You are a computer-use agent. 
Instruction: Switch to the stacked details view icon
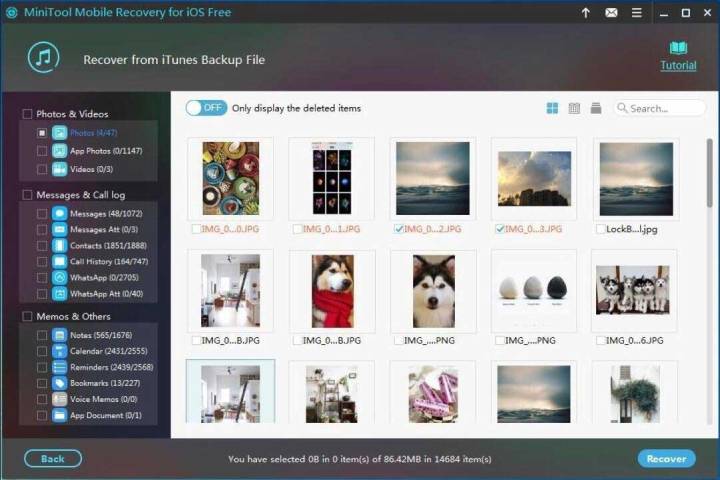(x=596, y=108)
